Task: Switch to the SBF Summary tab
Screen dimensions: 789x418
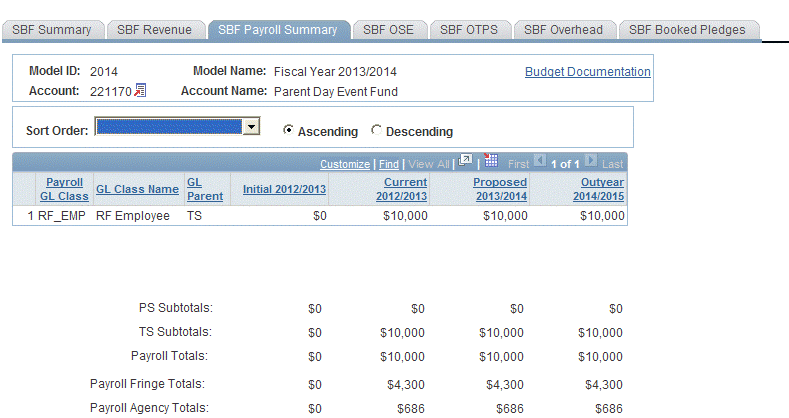Action: [51, 30]
